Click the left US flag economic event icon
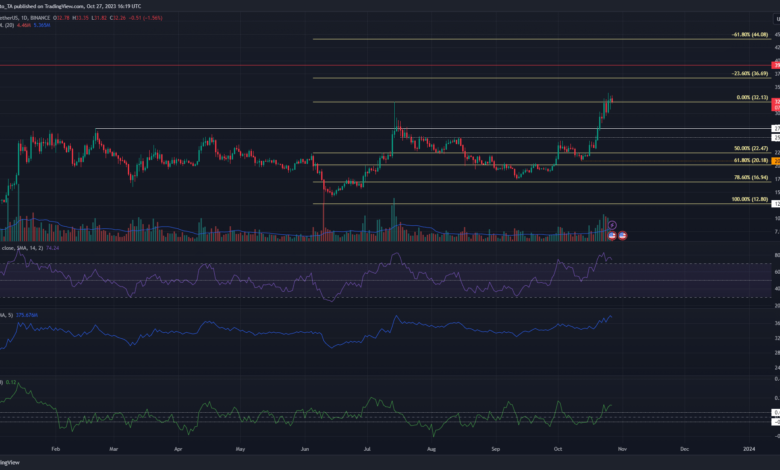This screenshot has width=780, height=470. coord(611,235)
